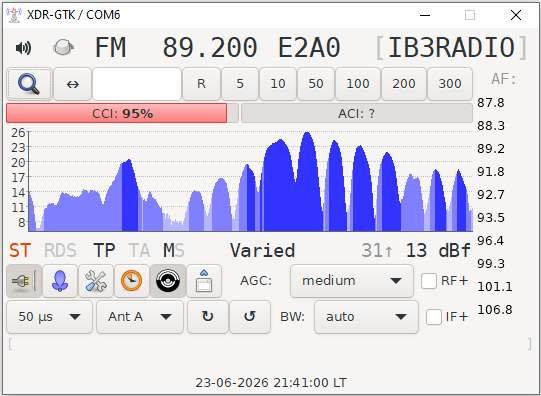The image size is (541, 396).
Task: Click the 23-06-2026 21:41:00 LT timestamp
Action: pyautogui.click(x=271, y=383)
